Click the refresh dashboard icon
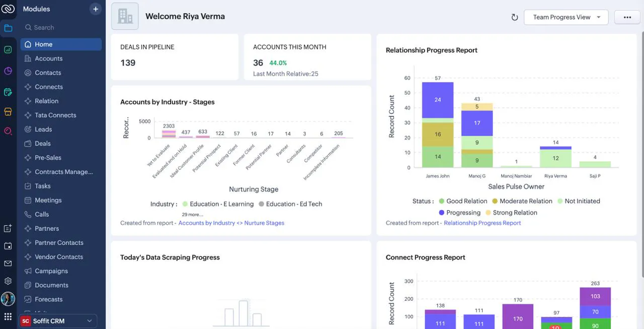This screenshot has height=329, width=644. [x=514, y=17]
